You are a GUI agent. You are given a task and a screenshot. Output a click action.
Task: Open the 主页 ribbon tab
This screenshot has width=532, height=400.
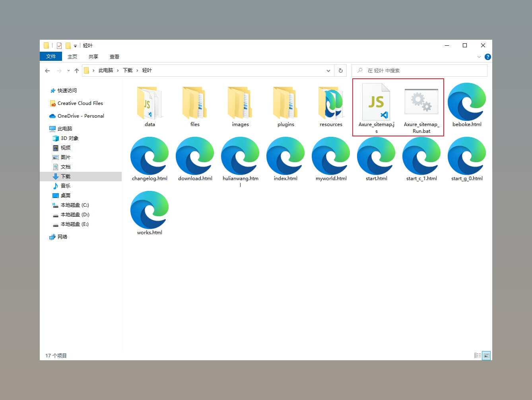72,56
